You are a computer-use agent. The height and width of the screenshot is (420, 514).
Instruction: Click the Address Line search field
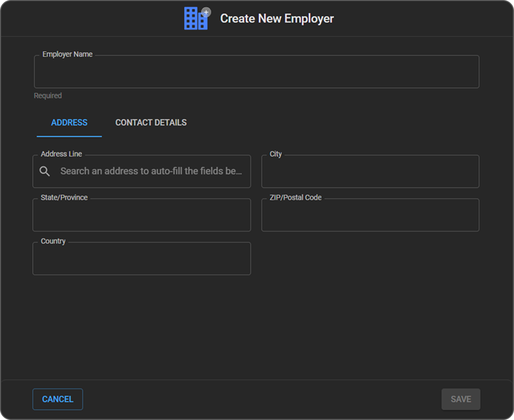tap(142, 171)
